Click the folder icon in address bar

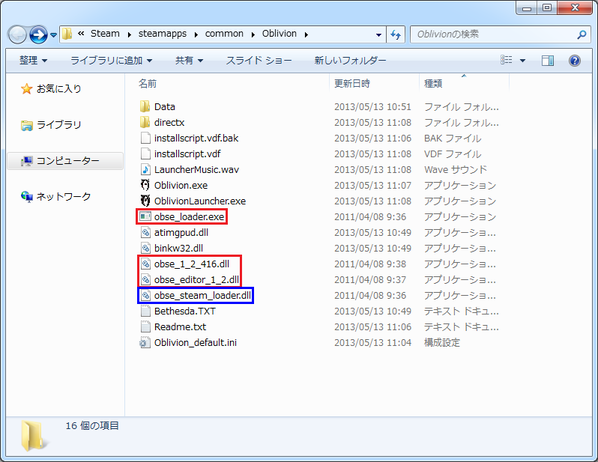(x=67, y=34)
